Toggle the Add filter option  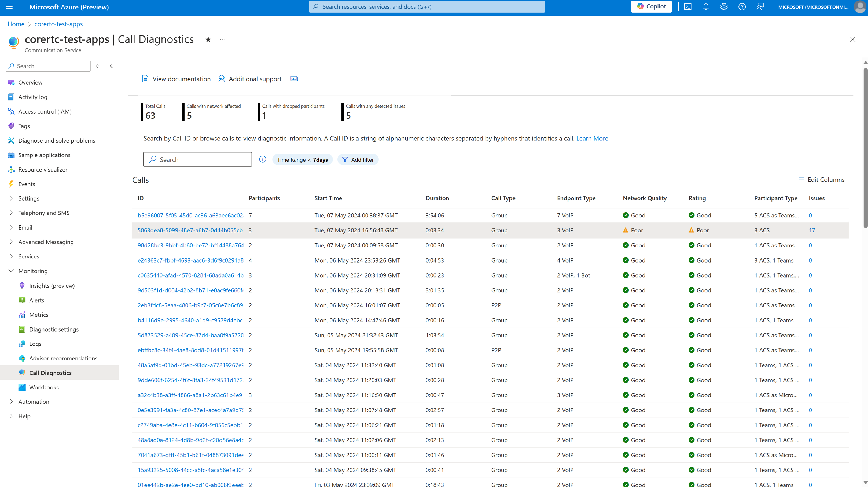(x=358, y=159)
